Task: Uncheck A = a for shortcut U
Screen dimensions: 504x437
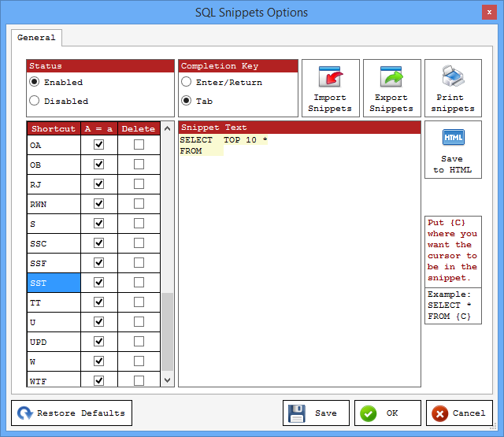Action: [x=98, y=321]
